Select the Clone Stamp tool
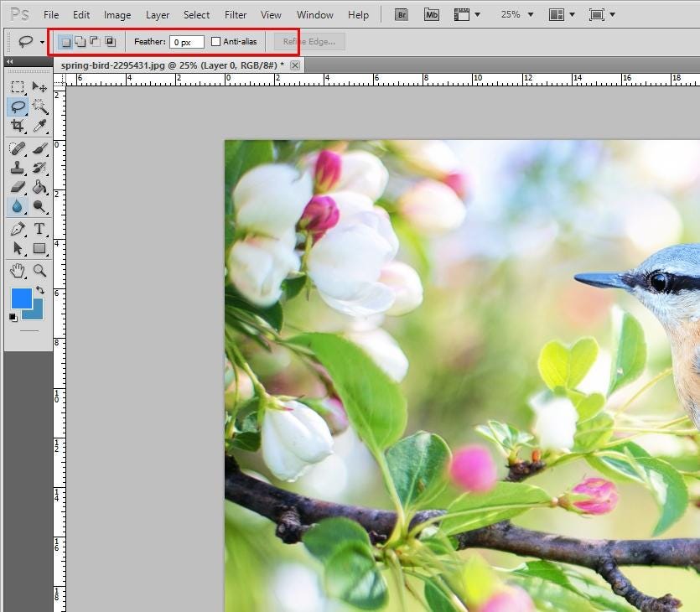Viewport: 700px width, 612px height. (18, 168)
